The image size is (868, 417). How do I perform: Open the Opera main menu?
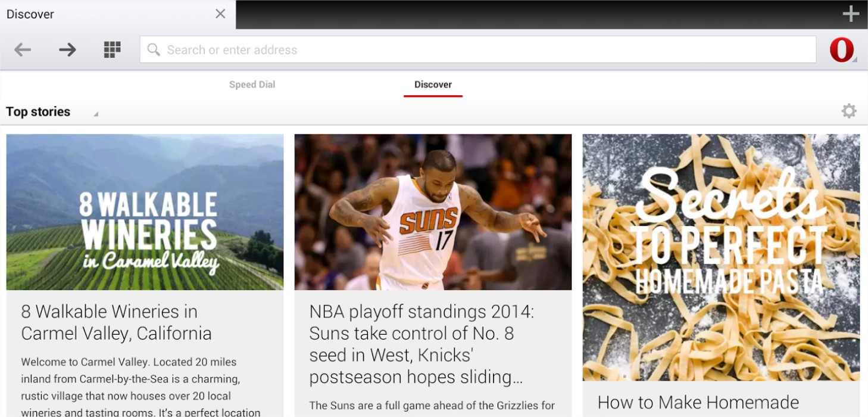tap(842, 50)
